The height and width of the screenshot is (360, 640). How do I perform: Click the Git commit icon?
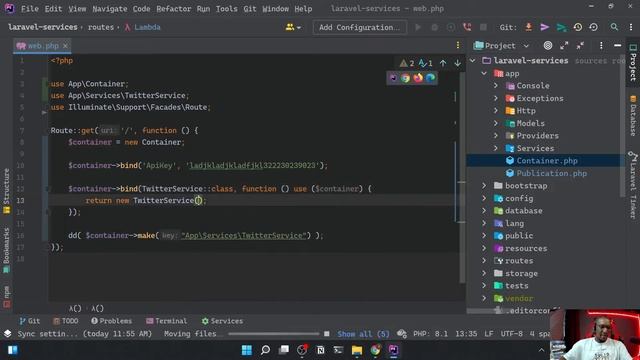pos(544,27)
